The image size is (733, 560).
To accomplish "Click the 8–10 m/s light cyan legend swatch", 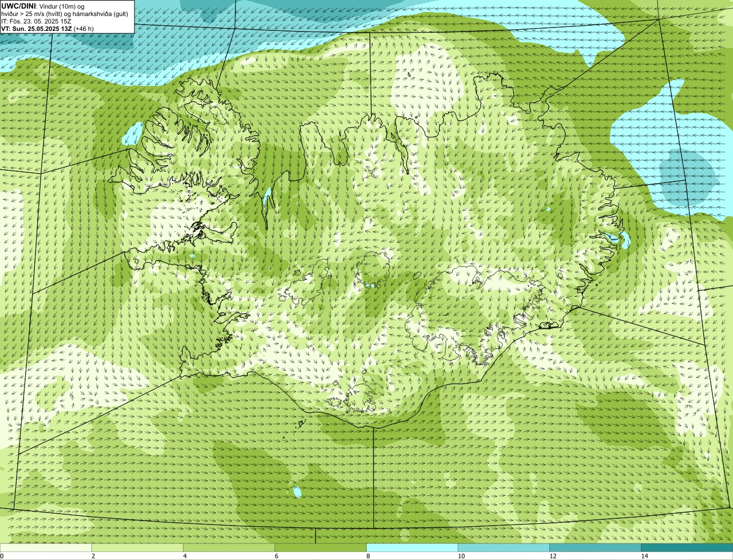I will point(412,547).
